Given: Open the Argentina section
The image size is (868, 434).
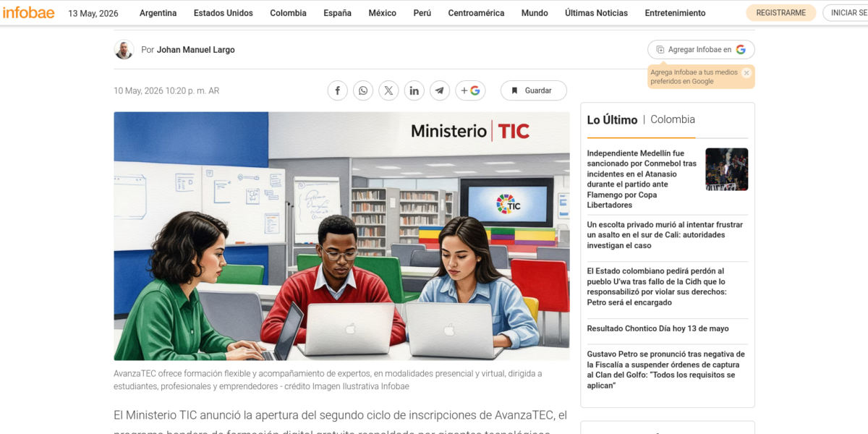Looking at the screenshot, I should pos(158,13).
